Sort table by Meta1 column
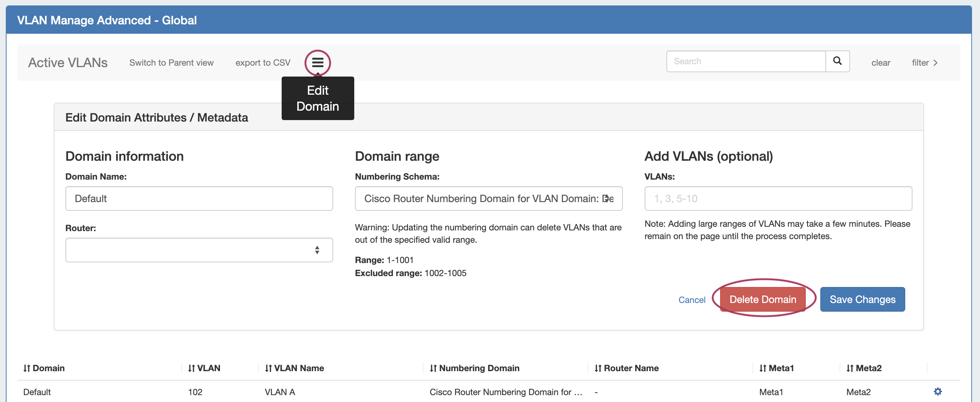 776,368
